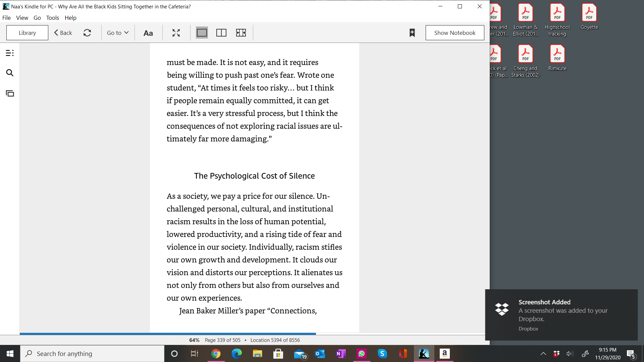The image size is (644, 362).
Task: Select the Lowman & Elliot PDF on desktop
Action: pyautogui.click(x=525, y=20)
